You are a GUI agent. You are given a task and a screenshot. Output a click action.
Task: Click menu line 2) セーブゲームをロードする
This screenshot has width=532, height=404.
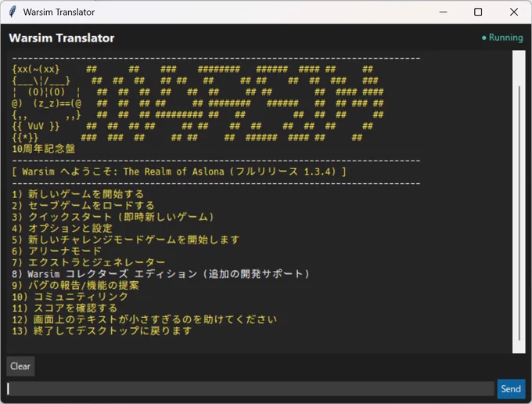pos(83,205)
